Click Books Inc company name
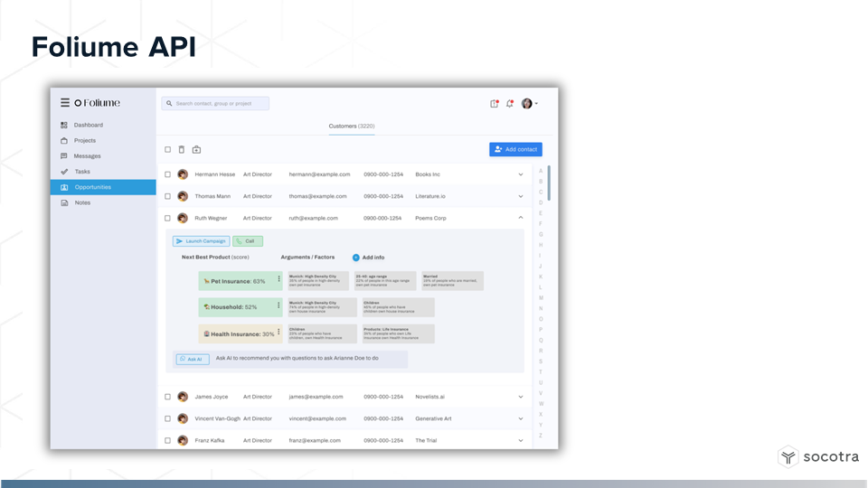 pyautogui.click(x=428, y=174)
